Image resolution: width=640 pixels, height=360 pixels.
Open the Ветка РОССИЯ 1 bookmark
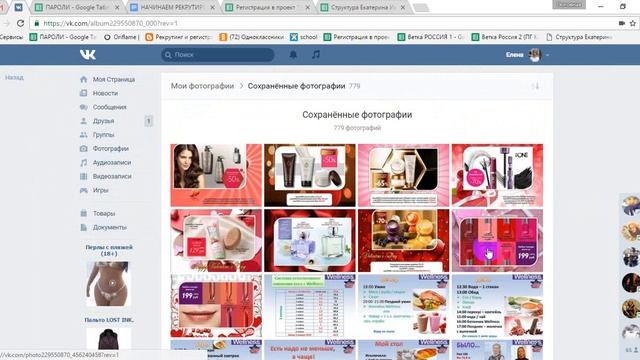(x=431, y=37)
